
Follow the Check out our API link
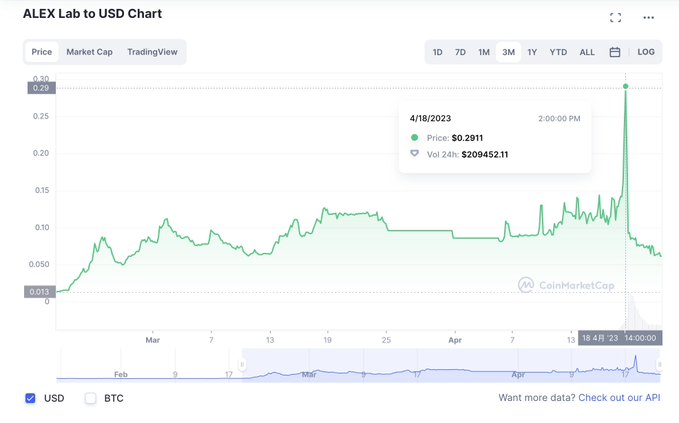[x=619, y=397]
